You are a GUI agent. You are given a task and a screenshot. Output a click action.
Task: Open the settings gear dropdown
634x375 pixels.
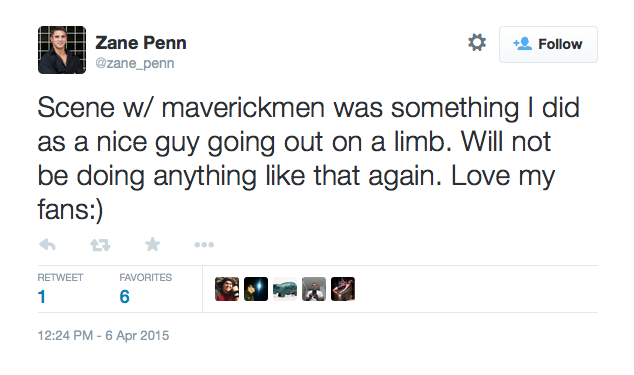(477, 42)
